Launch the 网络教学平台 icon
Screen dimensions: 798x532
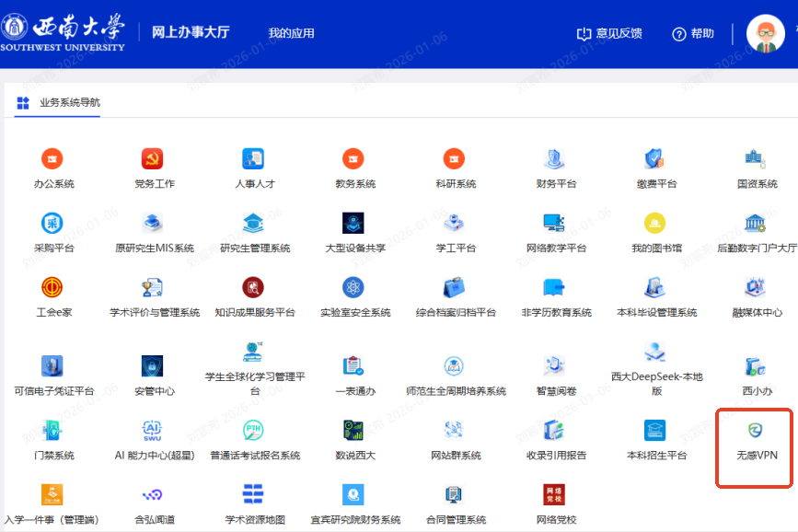click(554, 223)
